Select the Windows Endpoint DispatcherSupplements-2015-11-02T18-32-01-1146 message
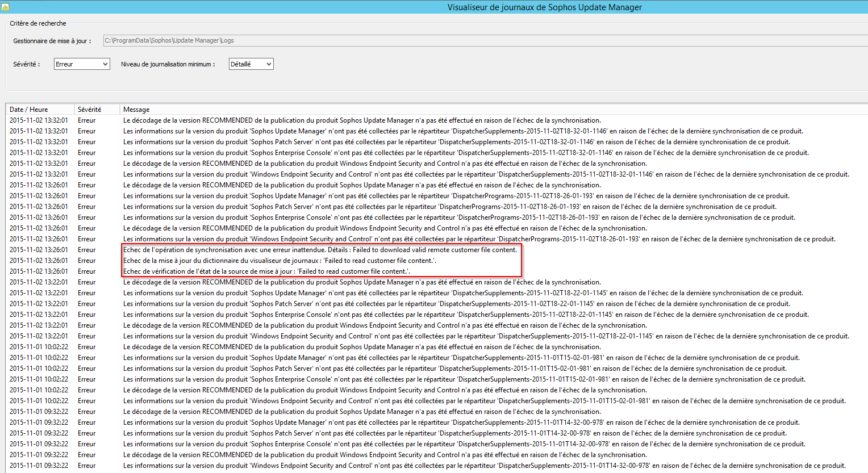This screenshot has height=473, width=868. 486,174
